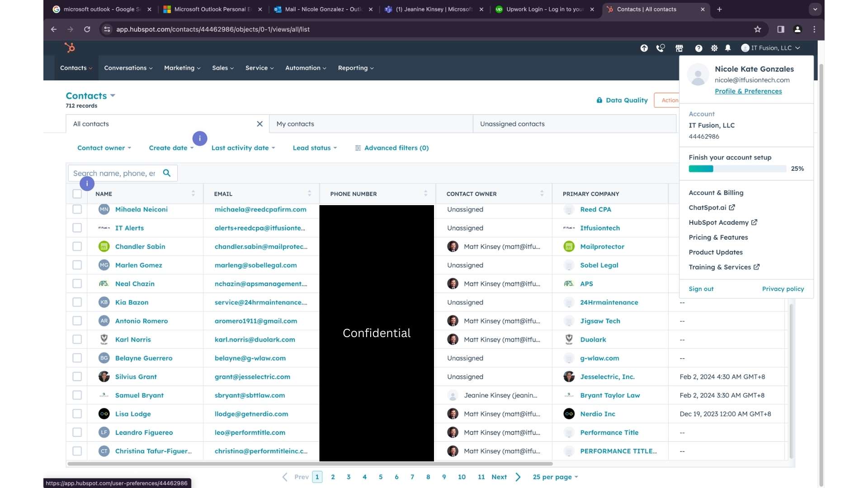Expand the Contacts view title dropdown
Screen dimensions: 868x488
[90, 96]
